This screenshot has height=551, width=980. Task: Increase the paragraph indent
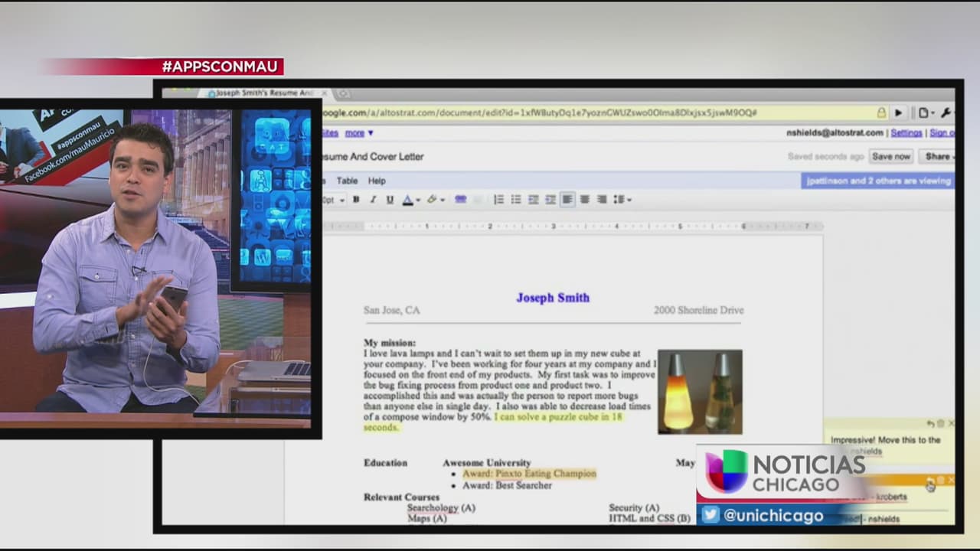(550, 200)
